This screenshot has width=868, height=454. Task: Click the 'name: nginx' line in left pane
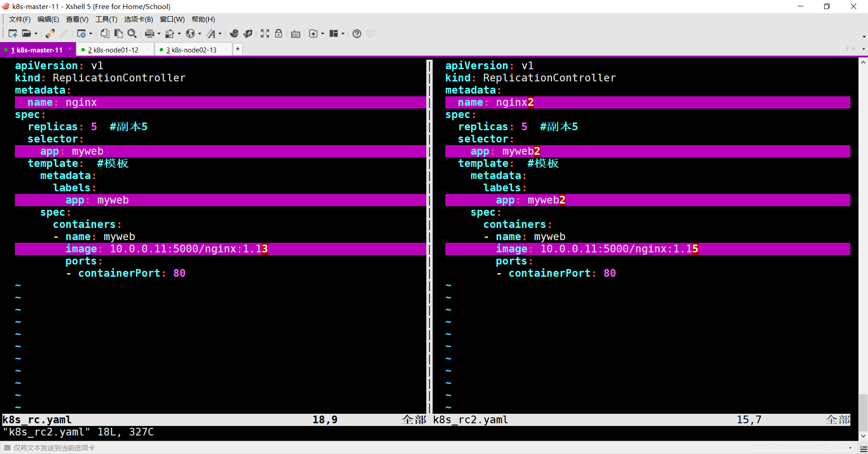tap(220, 102)
